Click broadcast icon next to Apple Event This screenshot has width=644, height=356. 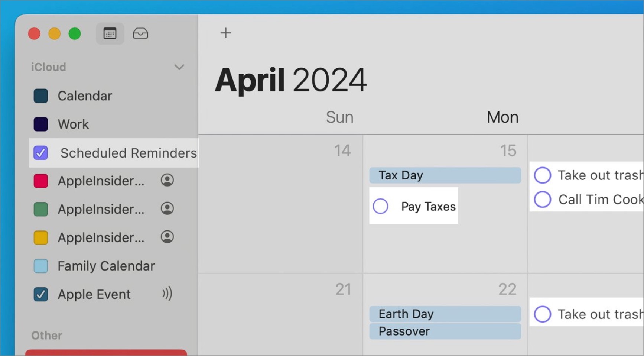pyautogui.click(x=167, y=294)
